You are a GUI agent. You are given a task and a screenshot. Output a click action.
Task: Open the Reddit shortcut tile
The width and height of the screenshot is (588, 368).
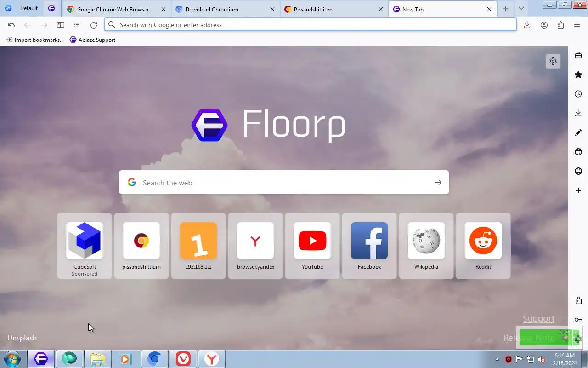click(x=483, y=246)
